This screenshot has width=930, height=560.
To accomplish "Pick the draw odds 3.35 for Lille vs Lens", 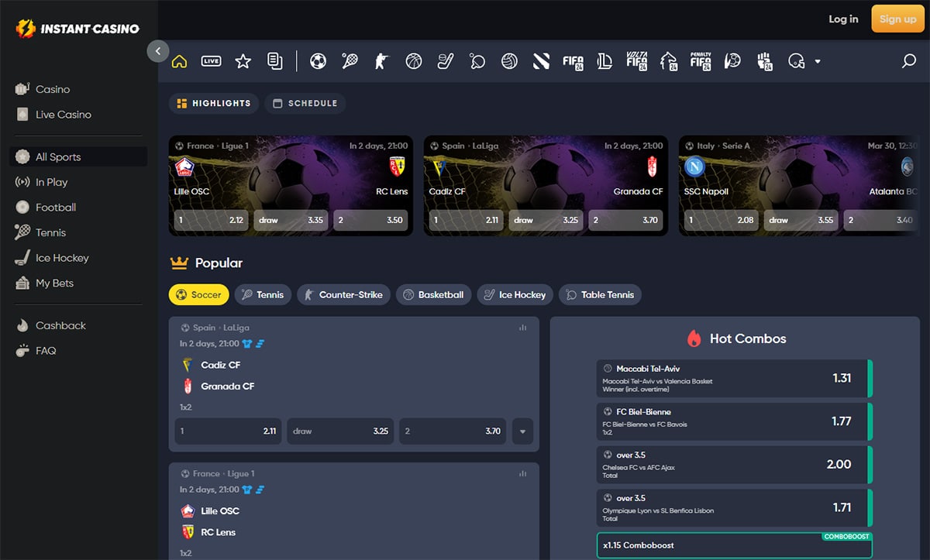I will click(x=291, y=220).
